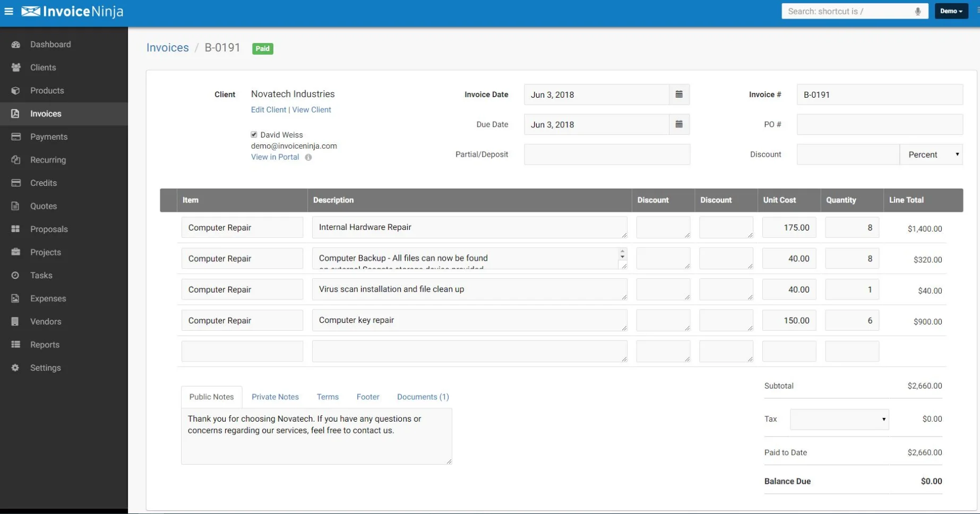The image size is (980, 514).
Task: Click the Clients people icon
Action: click(16, 67)
